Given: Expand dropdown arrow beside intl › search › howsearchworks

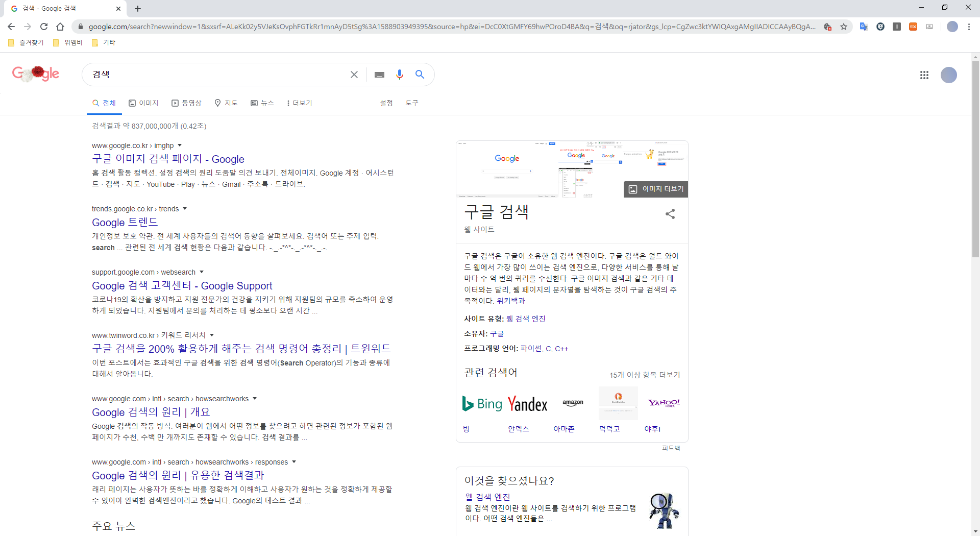Looking at the screenshot, I should point(255,399).
